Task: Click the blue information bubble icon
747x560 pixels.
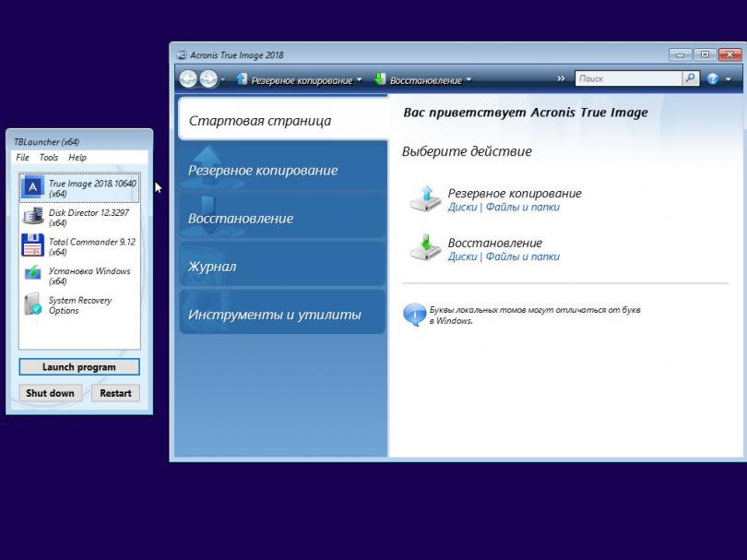Action: [414, 315]
